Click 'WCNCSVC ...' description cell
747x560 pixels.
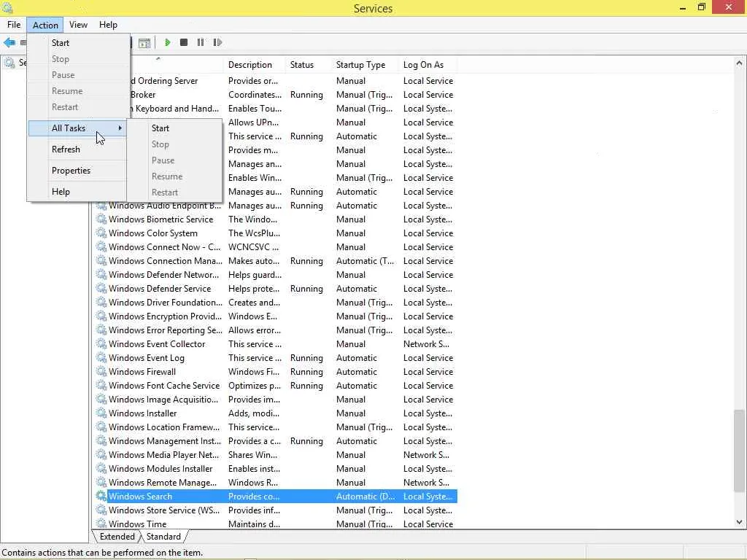[x=253, y=247]
